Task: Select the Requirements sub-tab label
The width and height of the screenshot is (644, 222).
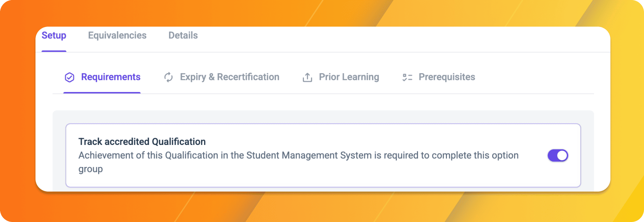Action: click(111, 77)
